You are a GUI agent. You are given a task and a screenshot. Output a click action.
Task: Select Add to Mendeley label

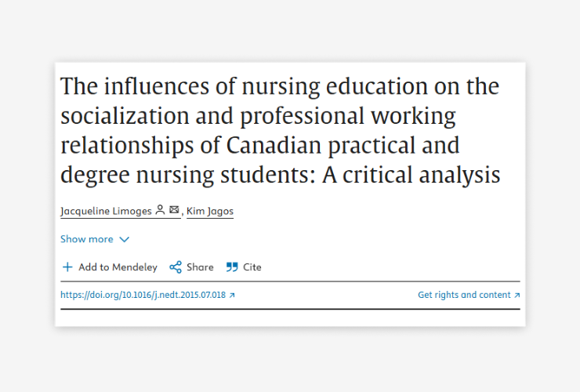[x=118, y=267]
